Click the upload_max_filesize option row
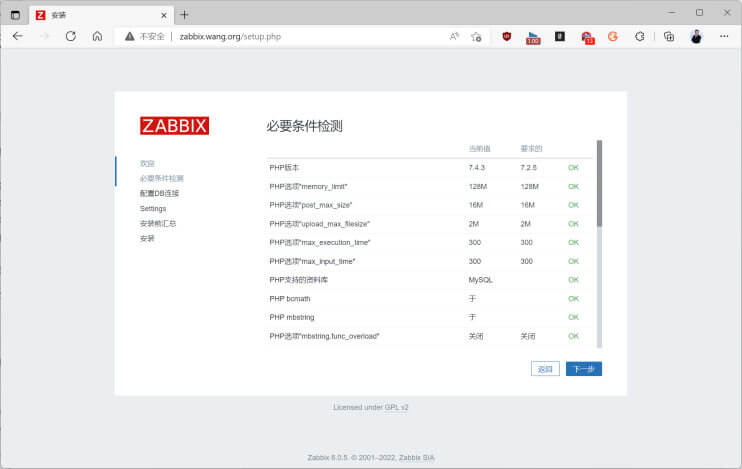Image resolution: width=742 pixels, height=469 pixels. coord(429,224)
